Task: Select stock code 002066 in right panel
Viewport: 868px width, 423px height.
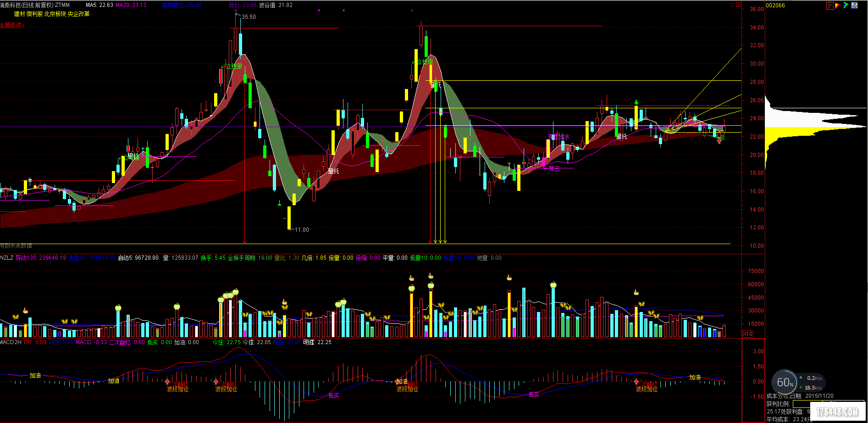Action: [x=775, y=6]
